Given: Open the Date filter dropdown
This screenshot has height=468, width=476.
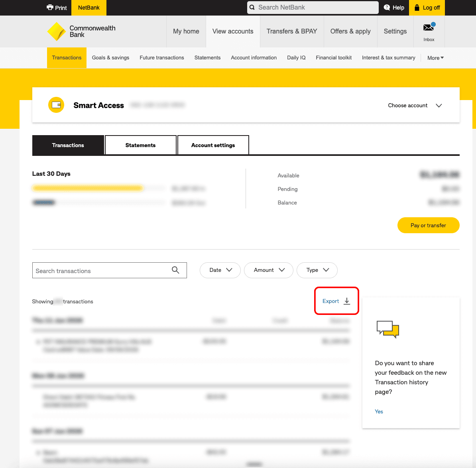Looking at the screenshot, I should coord(220,270).
